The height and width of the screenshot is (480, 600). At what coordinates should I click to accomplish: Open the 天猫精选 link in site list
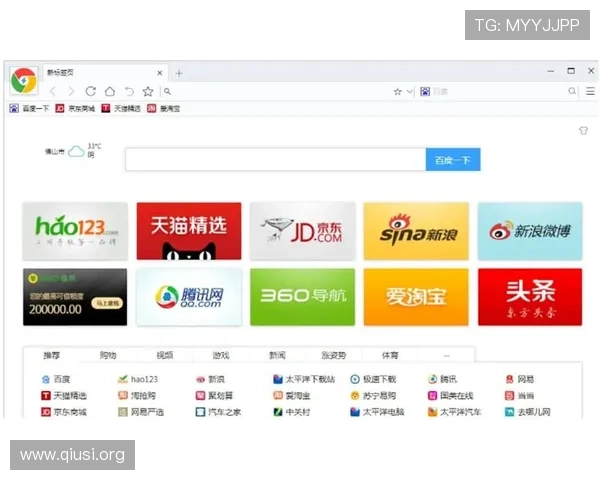pos(64,395)
